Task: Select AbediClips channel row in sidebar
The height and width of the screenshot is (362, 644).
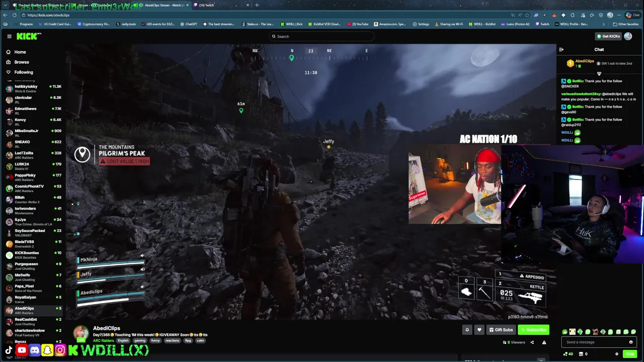Action: (x=33, y=310)
